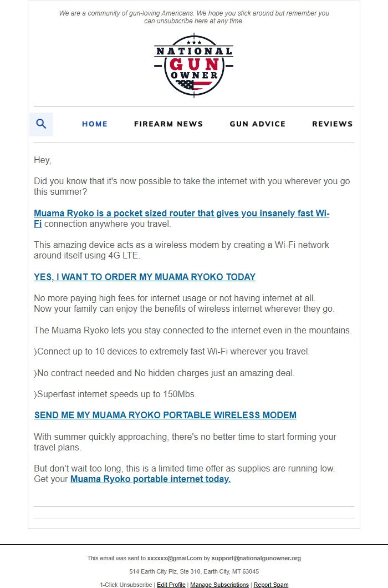The height and width of the screenshot is (588, 388).
Task: Click the Manage Subscriptions footer link
Action: (219, 585)
